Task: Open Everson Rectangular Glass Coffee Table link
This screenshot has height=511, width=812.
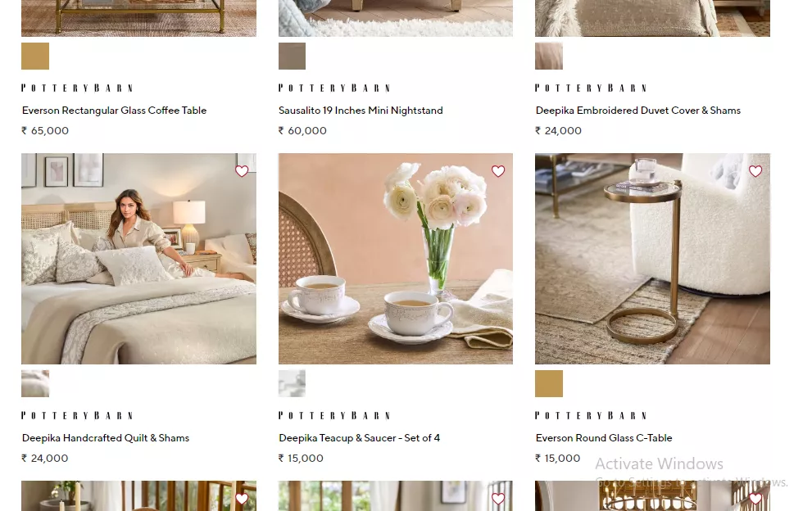Action: (x=115, y=111)
